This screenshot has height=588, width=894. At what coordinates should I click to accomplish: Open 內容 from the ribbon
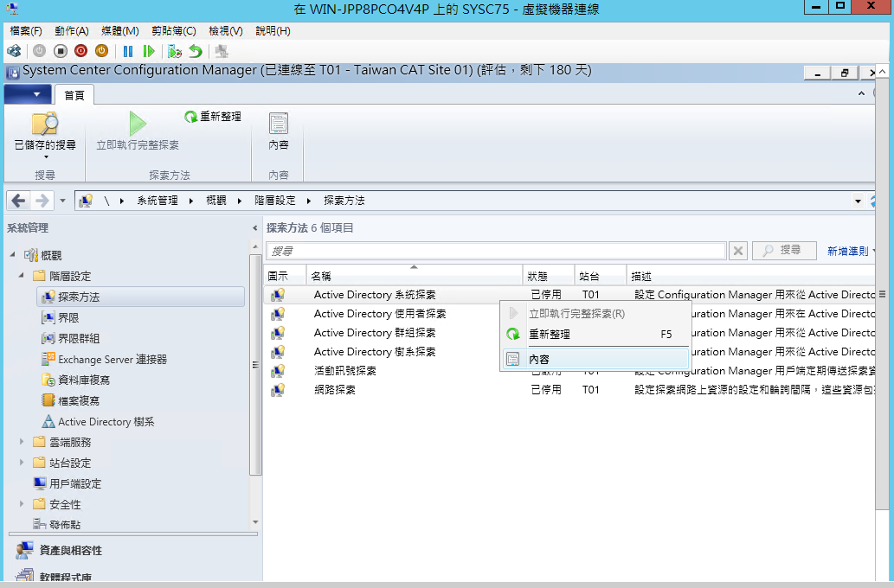click(278, 131)
